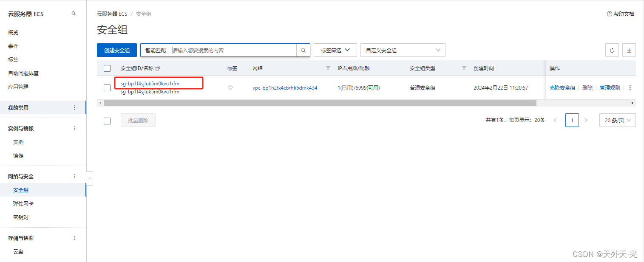Refresh the security group list
Image resolution: width=644 pixels, height=262 pixels.
612,50
